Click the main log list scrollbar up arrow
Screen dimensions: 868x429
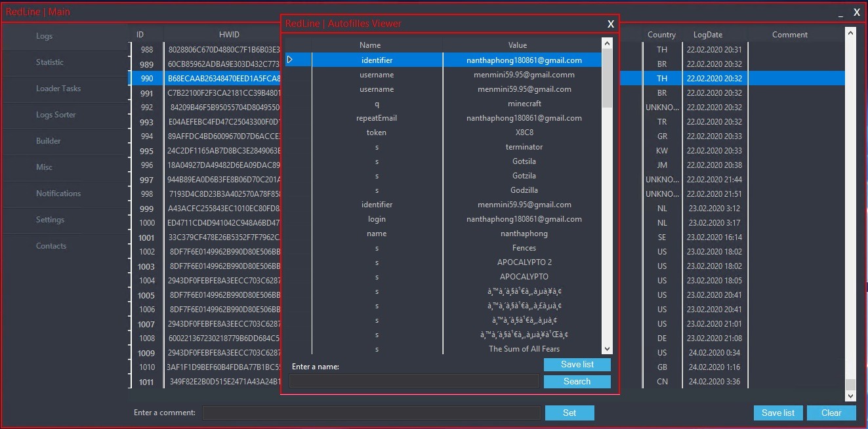pos(850,32)
